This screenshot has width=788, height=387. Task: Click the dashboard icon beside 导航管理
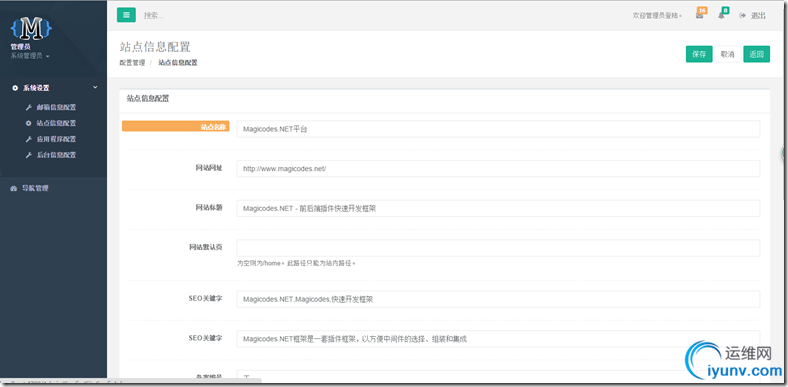14,188
